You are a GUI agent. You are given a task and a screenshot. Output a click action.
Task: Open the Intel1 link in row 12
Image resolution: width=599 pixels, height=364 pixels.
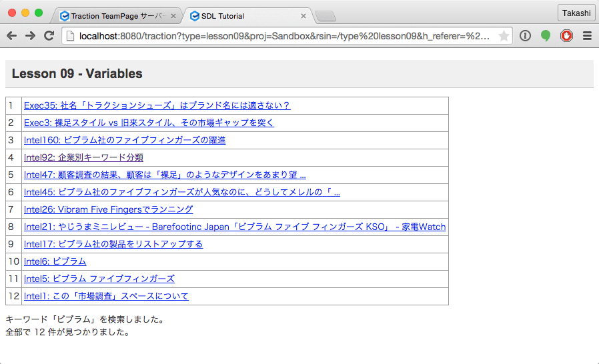click(106, 296)
